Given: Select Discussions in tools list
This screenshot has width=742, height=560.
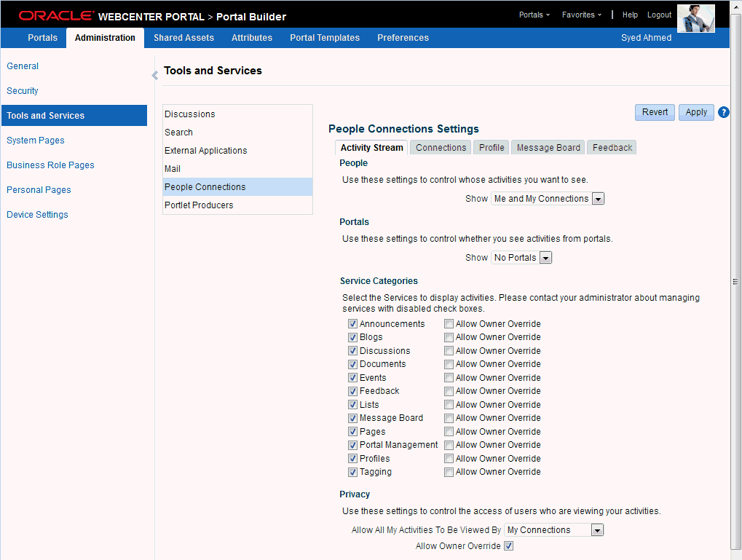Looking at the screenshot, I should click(x=237, y=114).
